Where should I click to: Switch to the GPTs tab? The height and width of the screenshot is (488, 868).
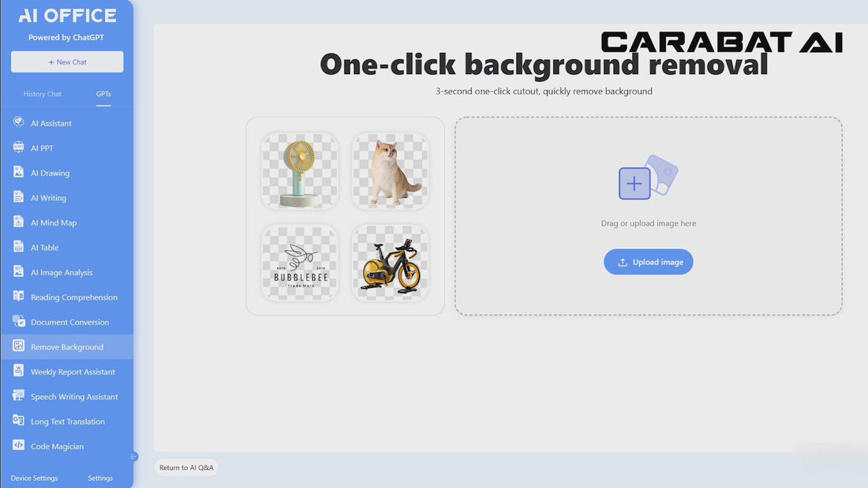[103, 94]
